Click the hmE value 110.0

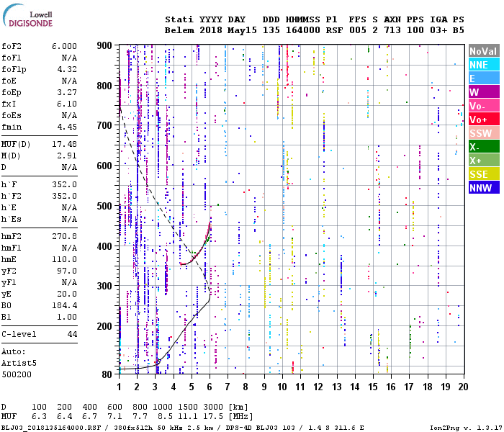[x=64, y=259]
